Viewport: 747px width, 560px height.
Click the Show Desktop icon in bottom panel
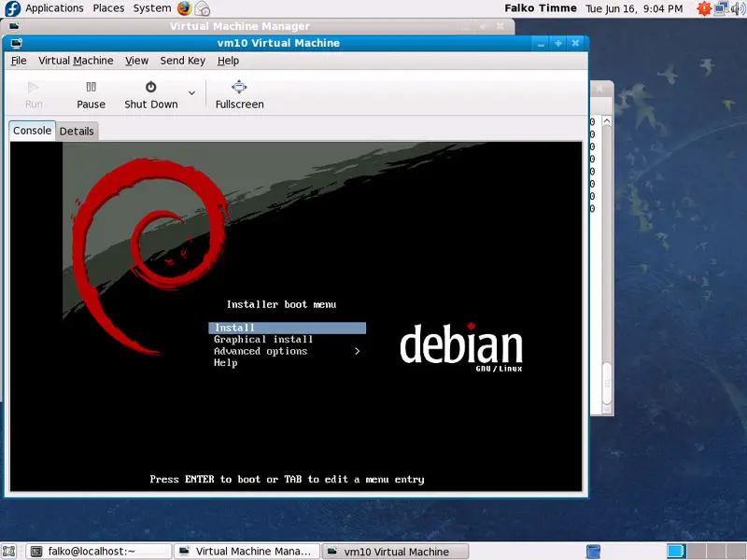(x=9, y=552)
